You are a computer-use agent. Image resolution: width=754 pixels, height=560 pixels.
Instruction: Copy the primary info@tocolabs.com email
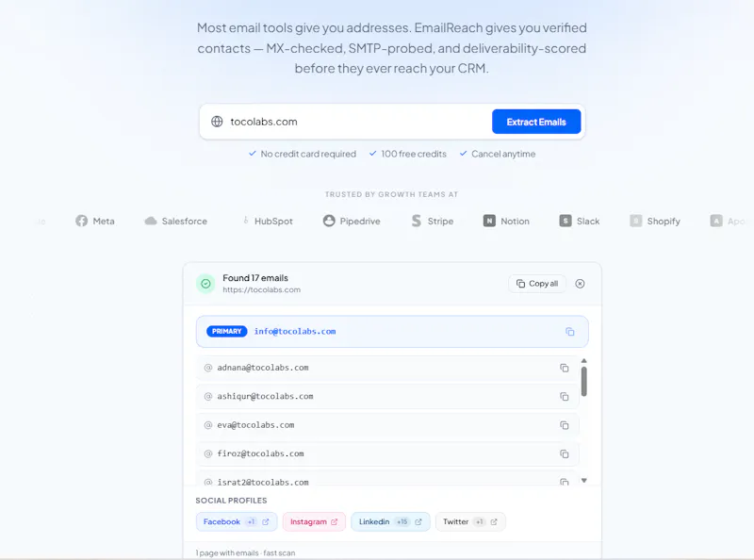(570, 332)
